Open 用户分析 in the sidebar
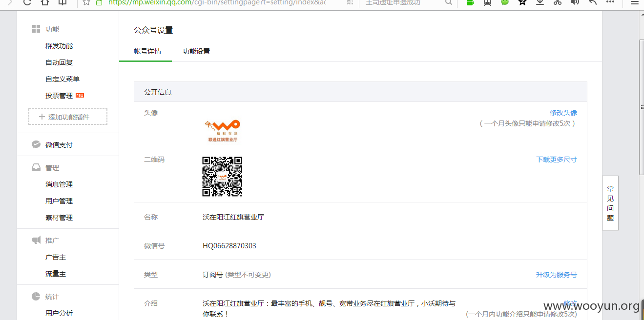 pyautogui.click(x=59, y=313)
